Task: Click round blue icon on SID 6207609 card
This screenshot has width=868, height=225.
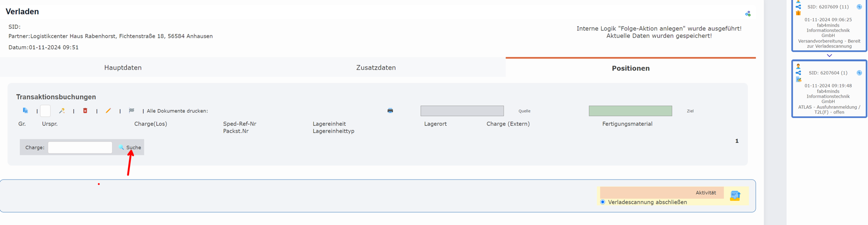Action: pyautogui.click(x=859, y=7)
